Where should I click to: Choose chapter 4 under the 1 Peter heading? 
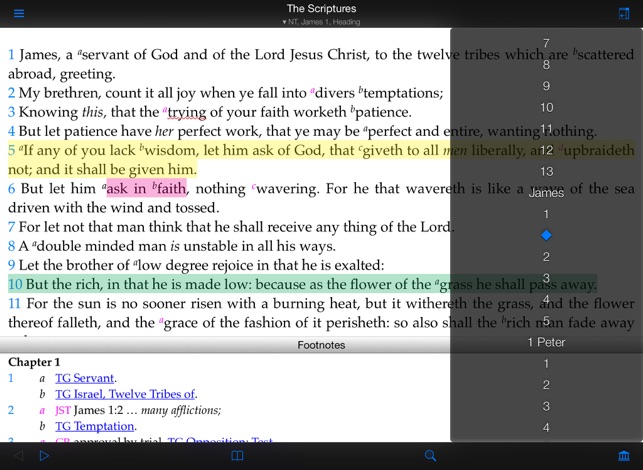click(x=546, y=427)
